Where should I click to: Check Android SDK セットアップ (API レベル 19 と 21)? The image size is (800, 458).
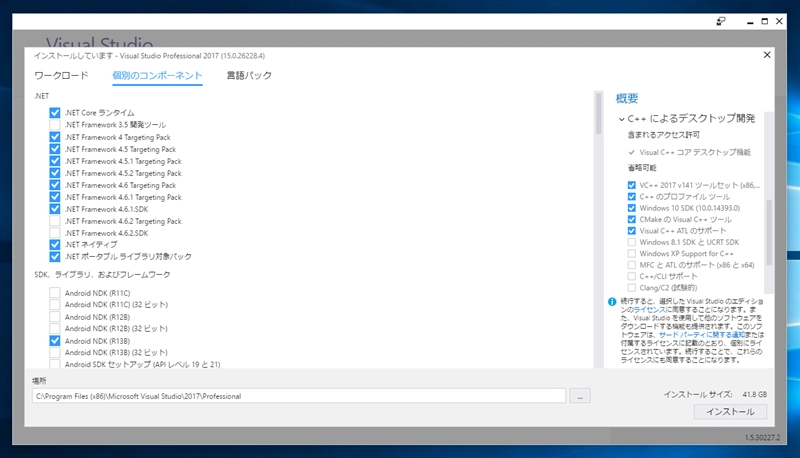click(x=55, y=364)
